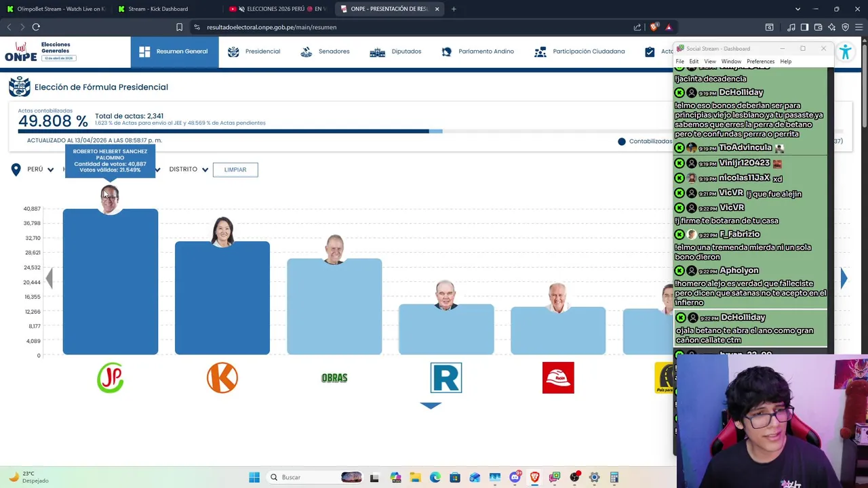Open the Brave Rewards triangle icon
Screen dimensions: 868x488
[669, 27]
